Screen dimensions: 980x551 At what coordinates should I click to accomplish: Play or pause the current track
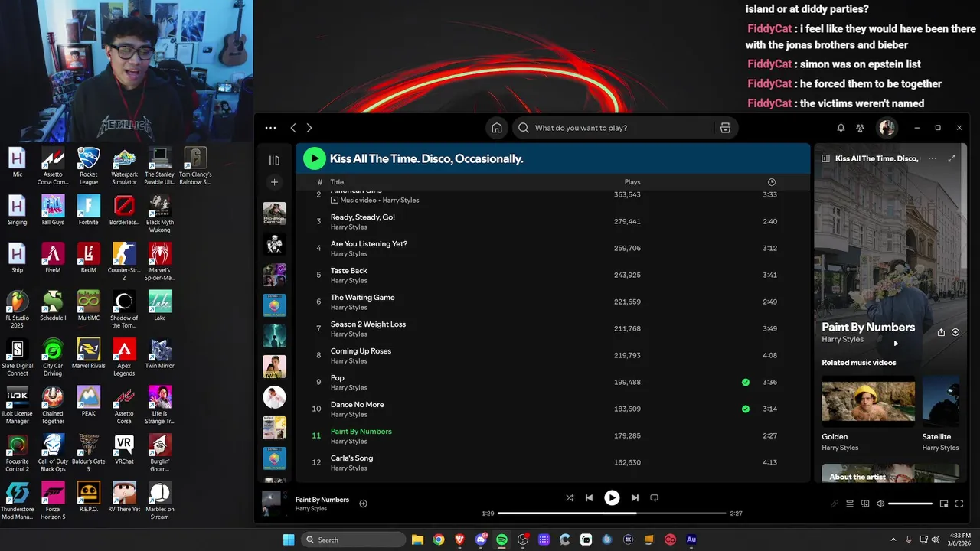coord(612,497)
